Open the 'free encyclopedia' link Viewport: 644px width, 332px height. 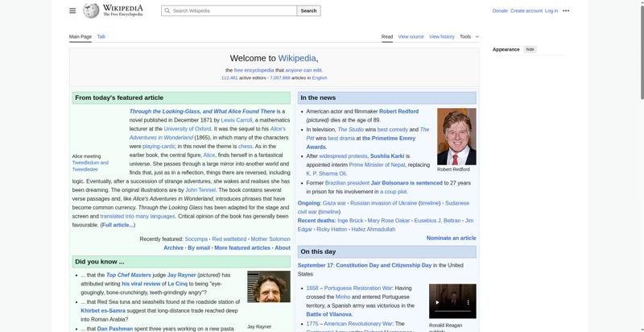pyautogui.click(x=254, y=70)
